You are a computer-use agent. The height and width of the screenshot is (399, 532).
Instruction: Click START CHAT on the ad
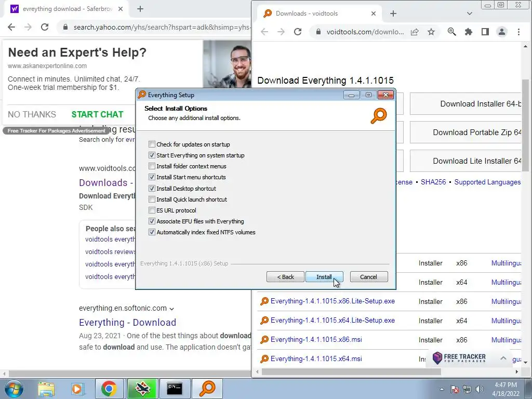pos(97,114)
